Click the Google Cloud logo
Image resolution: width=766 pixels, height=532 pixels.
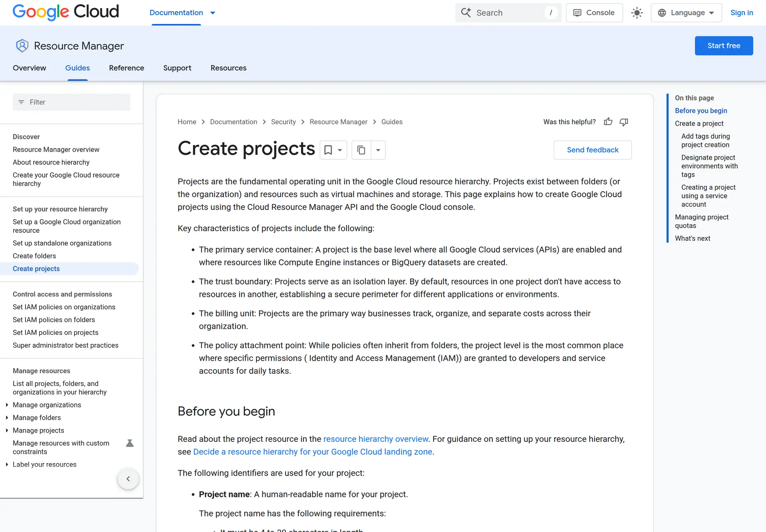(66, 12)
